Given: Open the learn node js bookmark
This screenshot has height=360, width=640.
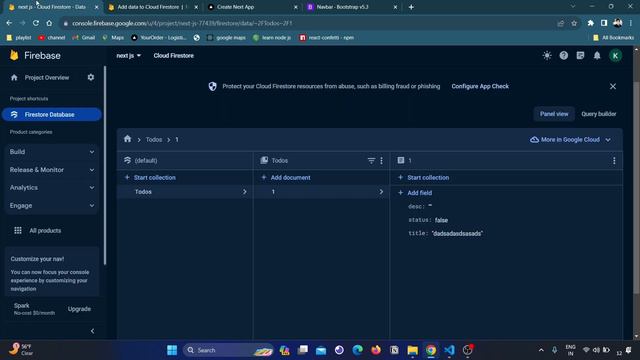Looking at the screenshot, I should [272, 38].
